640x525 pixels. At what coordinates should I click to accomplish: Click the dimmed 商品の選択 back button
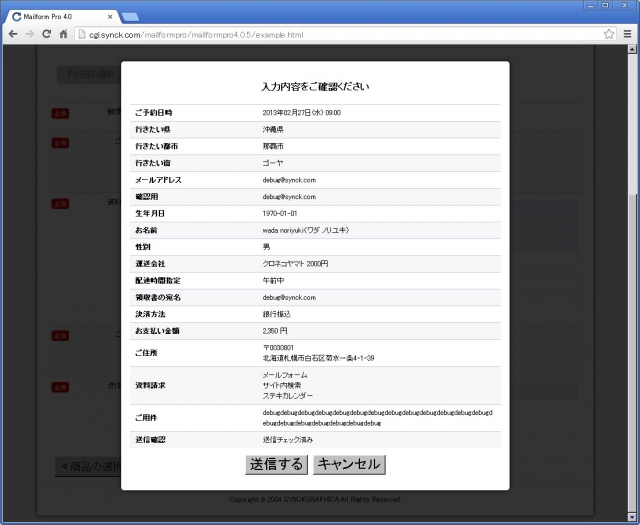coord(88,466)
